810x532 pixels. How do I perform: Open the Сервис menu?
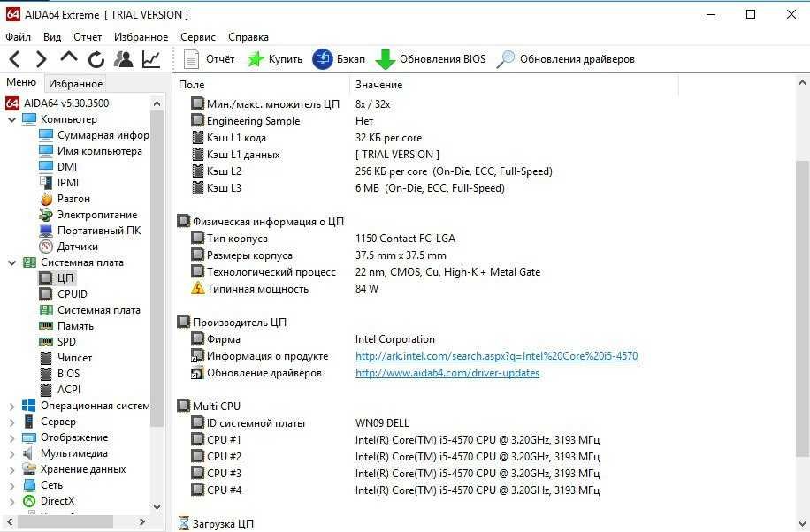pos(198,37)
